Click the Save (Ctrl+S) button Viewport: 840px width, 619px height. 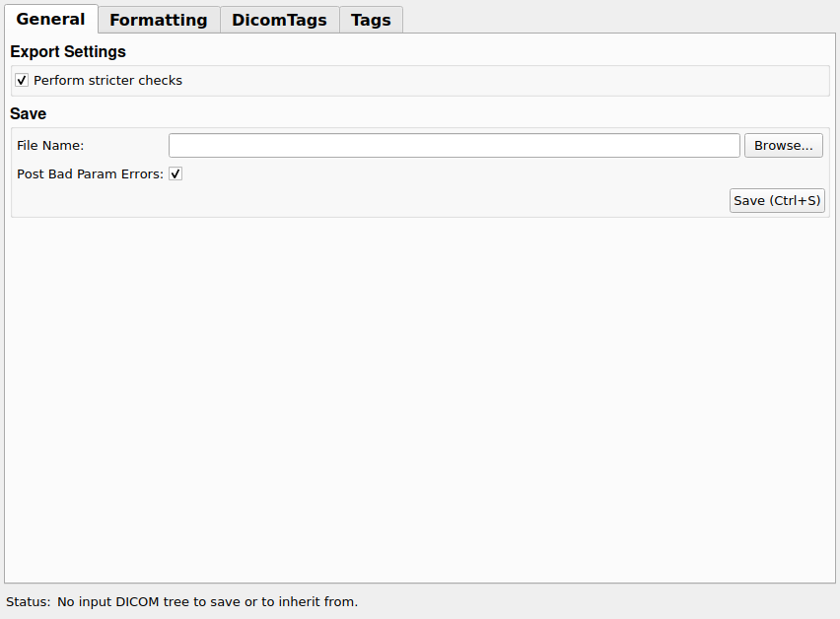pyautogui.click(x=777, y=201)
